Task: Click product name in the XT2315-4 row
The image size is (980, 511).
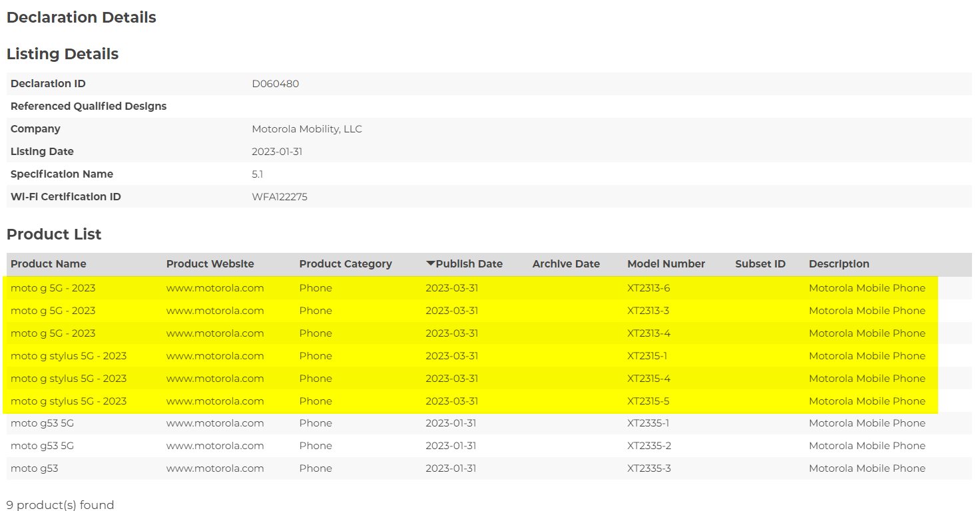Action: [x=69, y=379]
